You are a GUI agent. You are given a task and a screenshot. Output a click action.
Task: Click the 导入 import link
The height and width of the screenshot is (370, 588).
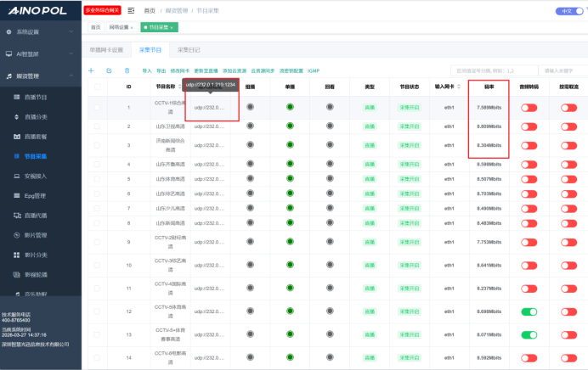[147, 70]
